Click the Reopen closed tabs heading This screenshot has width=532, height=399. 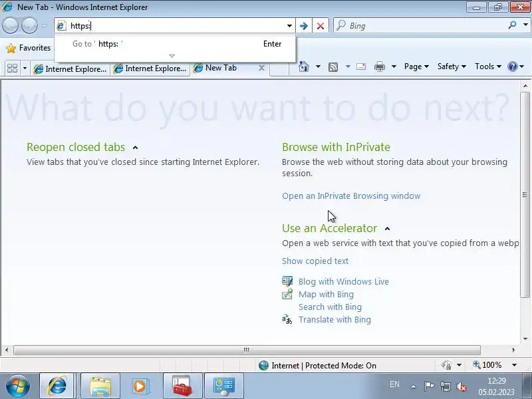click(x=76, y=147)
